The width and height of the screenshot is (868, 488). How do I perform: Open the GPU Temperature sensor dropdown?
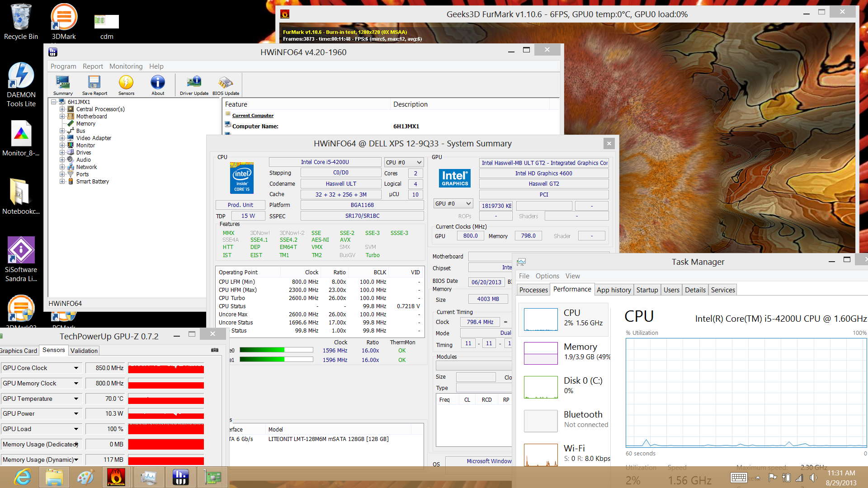click(x=76, y=399)
